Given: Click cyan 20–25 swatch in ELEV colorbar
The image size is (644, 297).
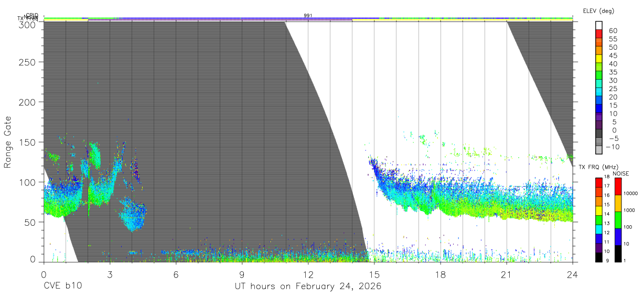Looking at the screenshot, I should point(600,91).
